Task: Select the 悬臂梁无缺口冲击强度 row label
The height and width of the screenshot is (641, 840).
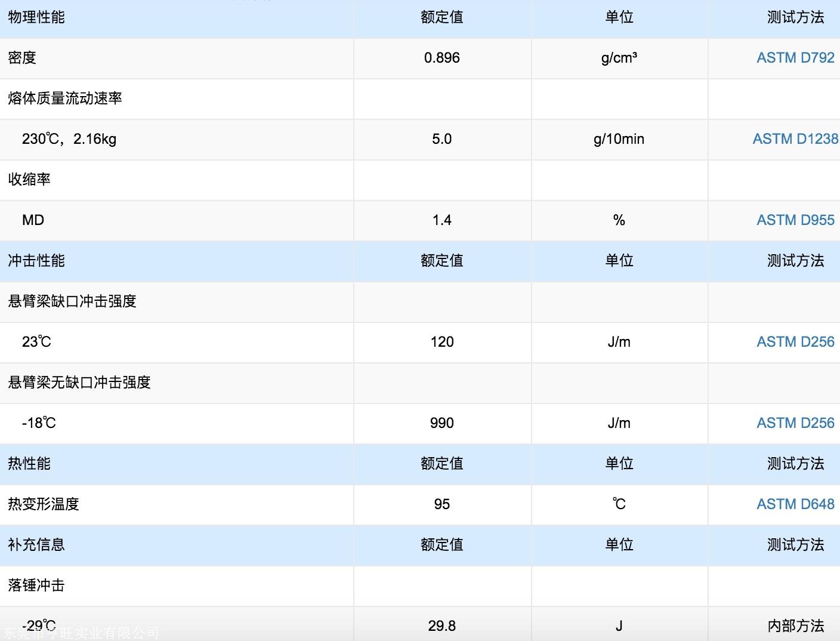Action: [79, 383]
